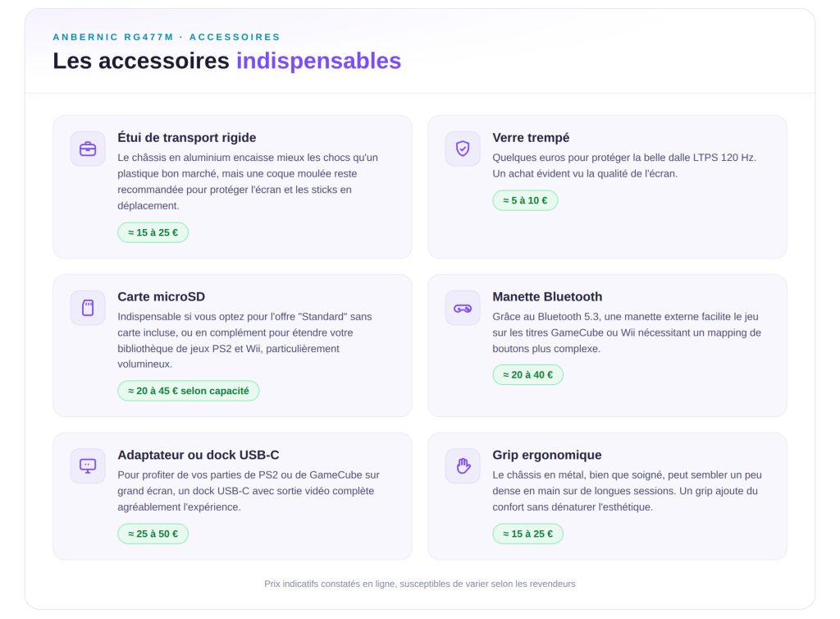Image resolution: width=840 pixels, height=619 pixels.
Task: Click the ≈ 15 à 25 € badge under Étui
Action: click(153, 232)
